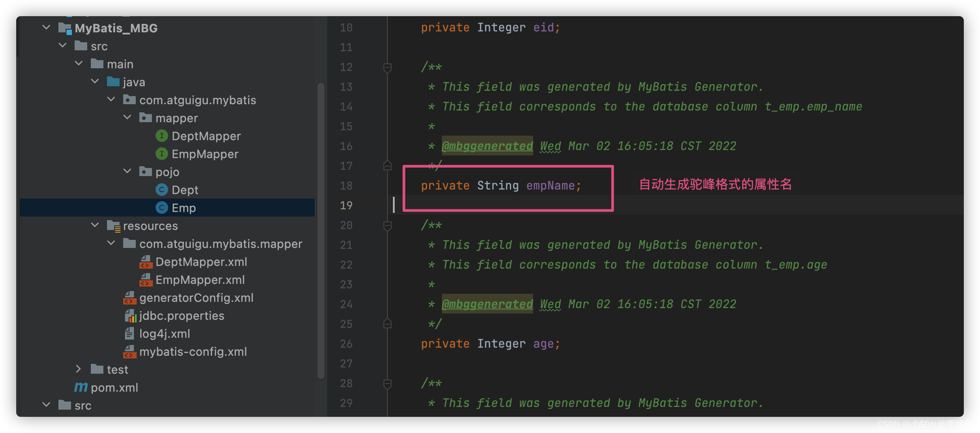Click the test folder icon
Image resolution: width=980 pixels, height=433 pixels.
[97, 369]
